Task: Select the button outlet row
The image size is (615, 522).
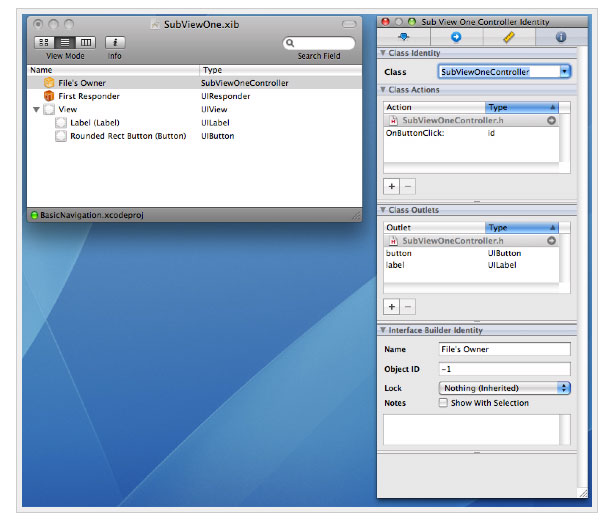Action: pos(471,253)
